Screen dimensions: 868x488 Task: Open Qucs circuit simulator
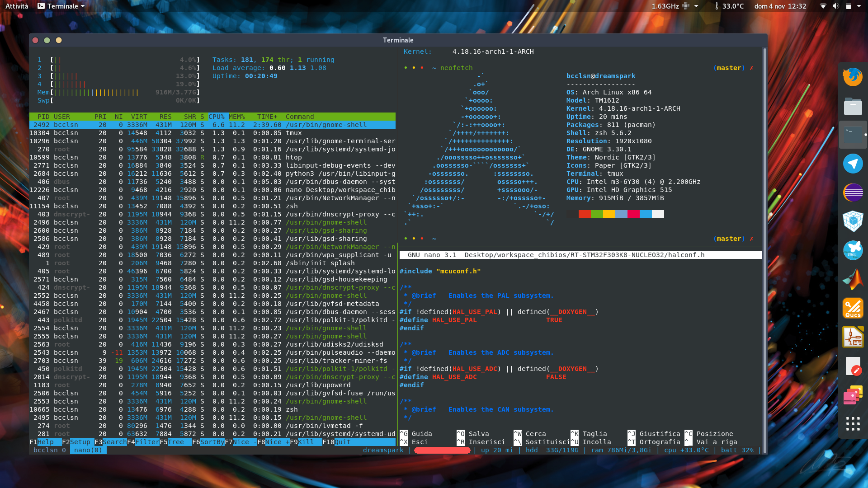tap(853, 308)
